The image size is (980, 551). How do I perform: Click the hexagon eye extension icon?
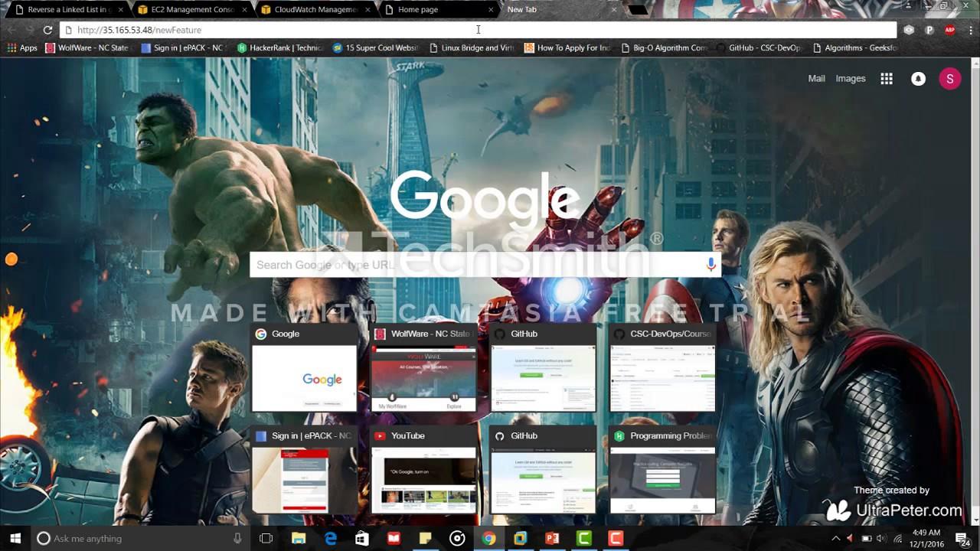click(x=909, y=30)
